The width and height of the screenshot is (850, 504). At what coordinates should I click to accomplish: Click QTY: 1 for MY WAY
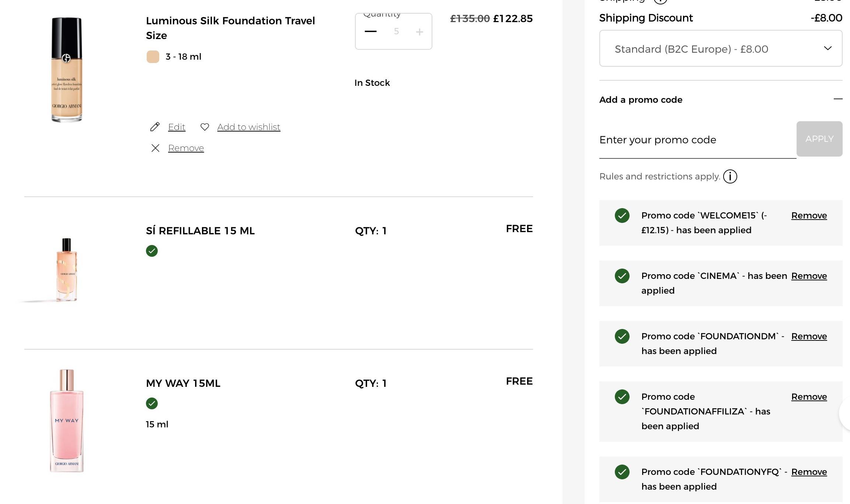click(x=371, y=383)
